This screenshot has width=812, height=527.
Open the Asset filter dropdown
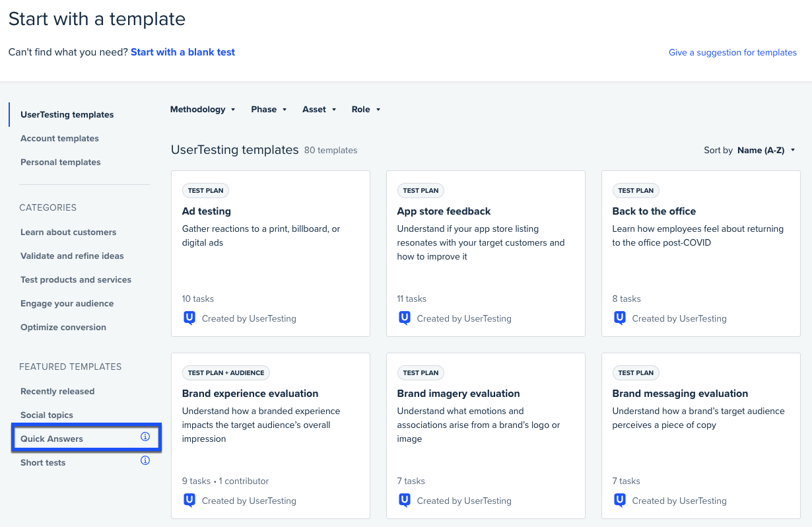320,110
